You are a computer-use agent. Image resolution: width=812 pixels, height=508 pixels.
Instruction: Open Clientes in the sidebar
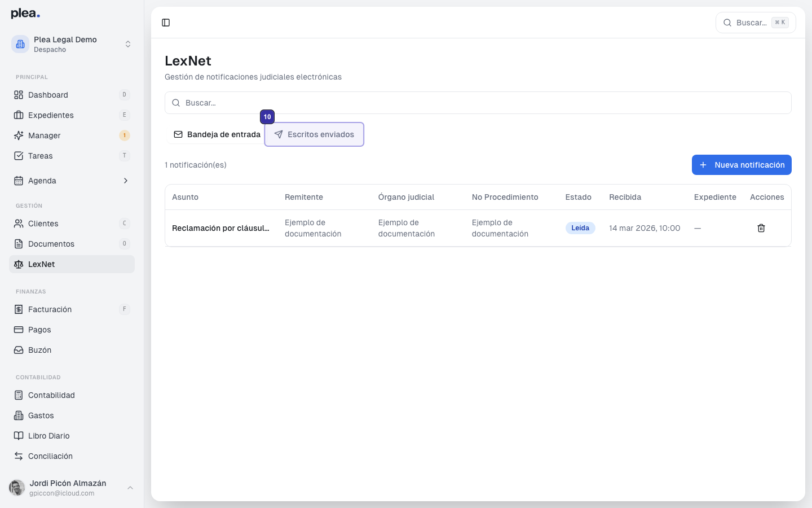click(x=72, y=224)
